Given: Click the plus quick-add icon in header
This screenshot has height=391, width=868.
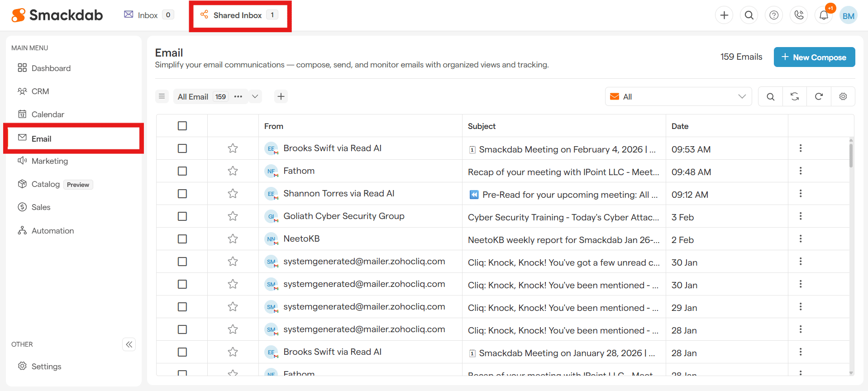Looking at the screenshot, I should click(724, 15).
